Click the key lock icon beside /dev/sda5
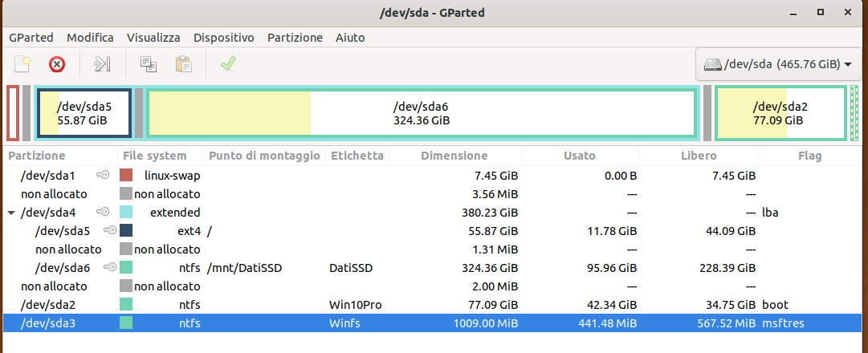This screenshot has height=353, width=868. pos(110,231)
